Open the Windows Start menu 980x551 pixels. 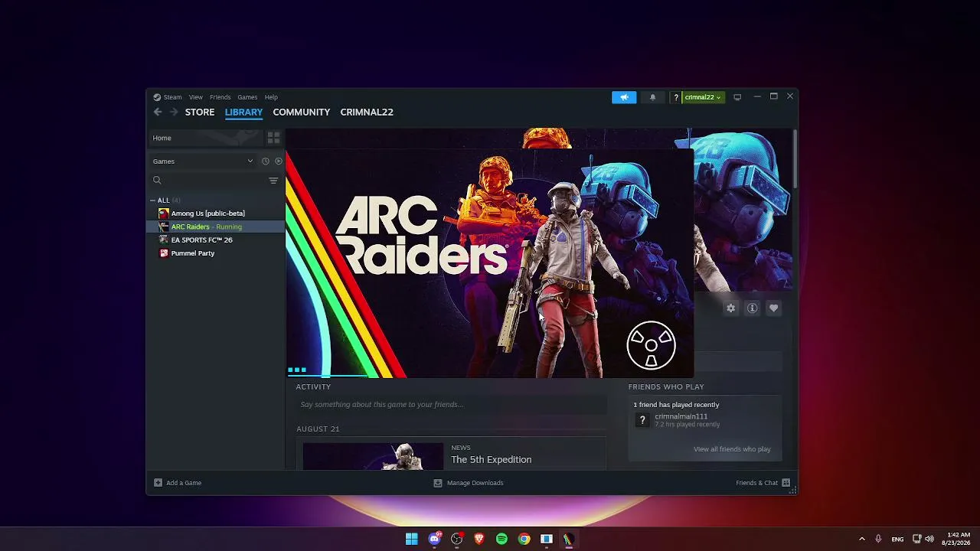412,539
